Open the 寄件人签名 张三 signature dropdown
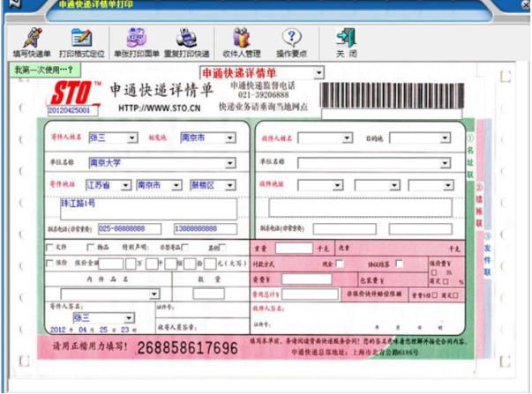 tap(129, 318)
